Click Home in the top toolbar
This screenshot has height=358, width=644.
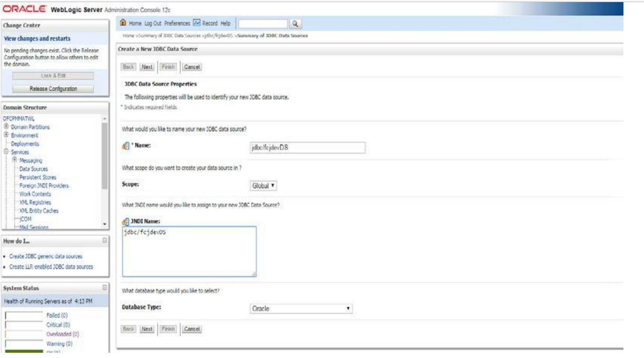tap(134, 23)
